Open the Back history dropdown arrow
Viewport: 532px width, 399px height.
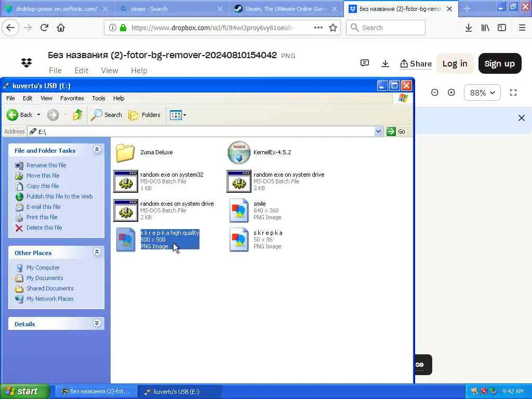tap(38, 115)
